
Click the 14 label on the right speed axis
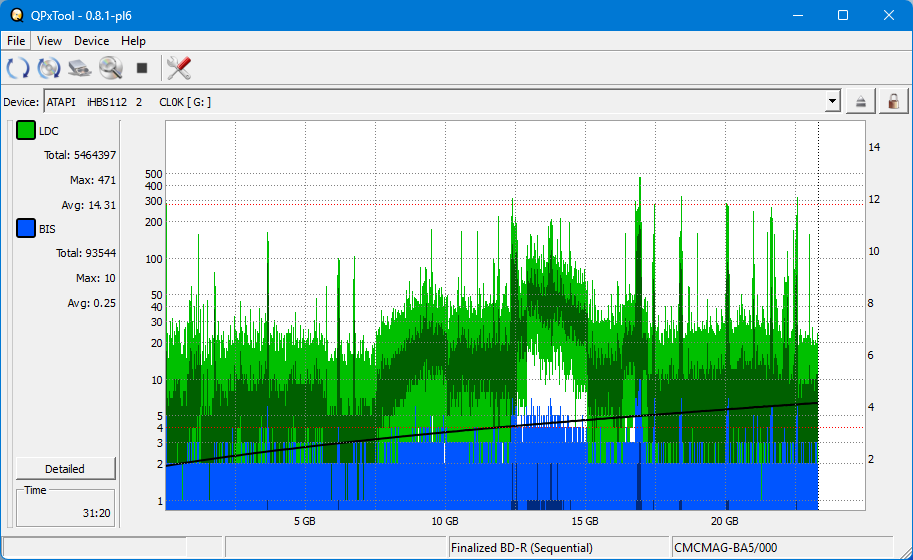(874, 147)
